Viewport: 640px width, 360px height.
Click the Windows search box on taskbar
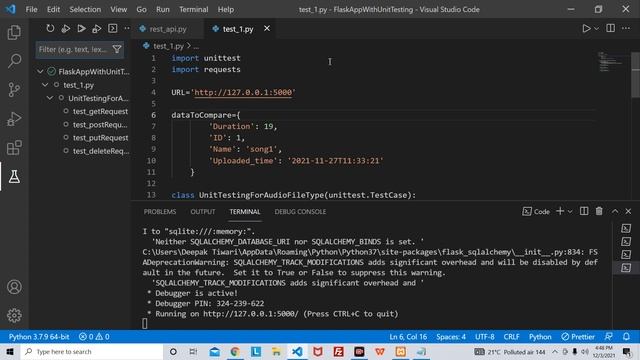click(92, 351)
